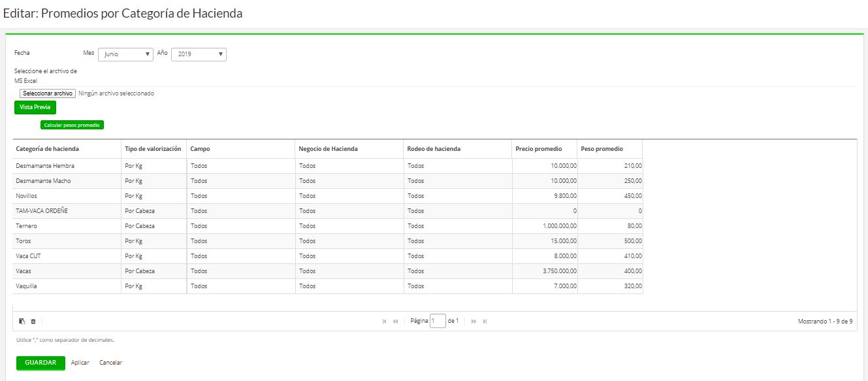Viewport: 868px width, 381px height.
Task: Open the Mes dropdown showing Junio
Action: (125, 54)
